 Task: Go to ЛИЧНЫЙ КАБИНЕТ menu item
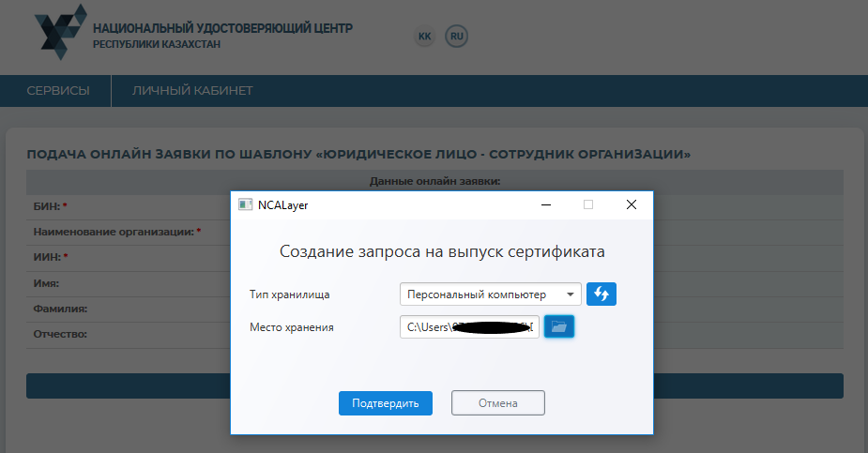(192, 91)
